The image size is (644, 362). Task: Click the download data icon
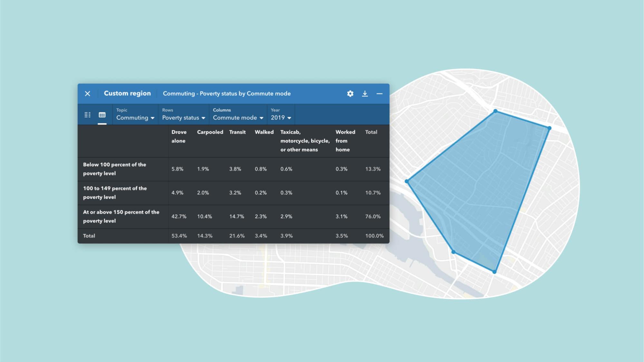tap(365, 94)
